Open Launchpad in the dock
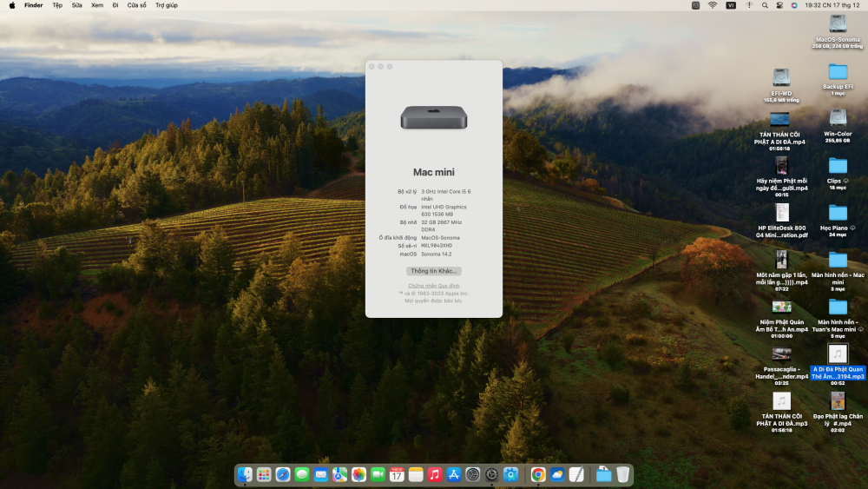868x489 pixels. (x=264, y=474)
